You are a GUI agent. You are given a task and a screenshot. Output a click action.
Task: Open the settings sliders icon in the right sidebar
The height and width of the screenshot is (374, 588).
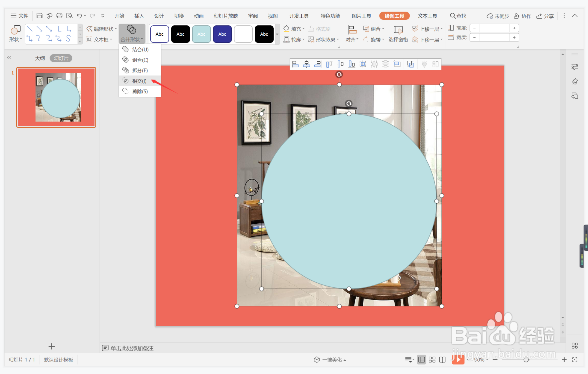pos(574,67)
